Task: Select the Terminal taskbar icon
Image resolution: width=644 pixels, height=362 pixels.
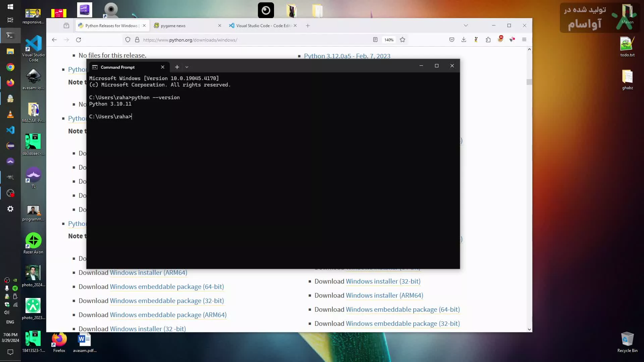Action: (x=10, y=36)
